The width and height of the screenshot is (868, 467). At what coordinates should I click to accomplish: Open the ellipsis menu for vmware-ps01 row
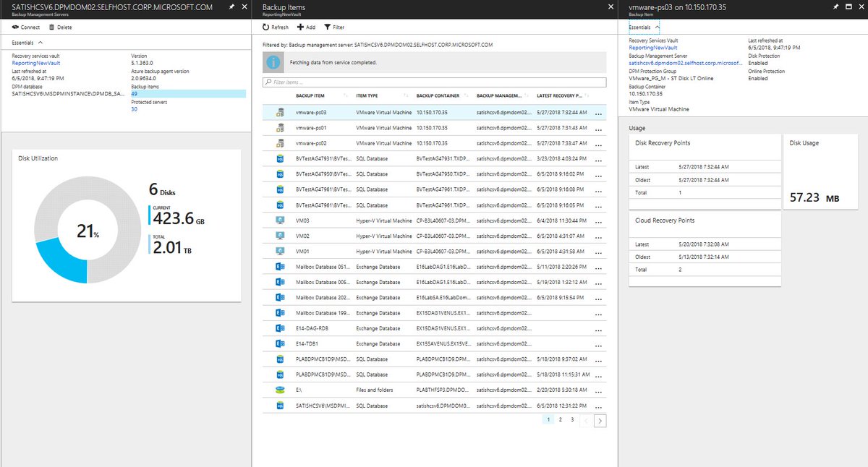(x=598, y=129)
